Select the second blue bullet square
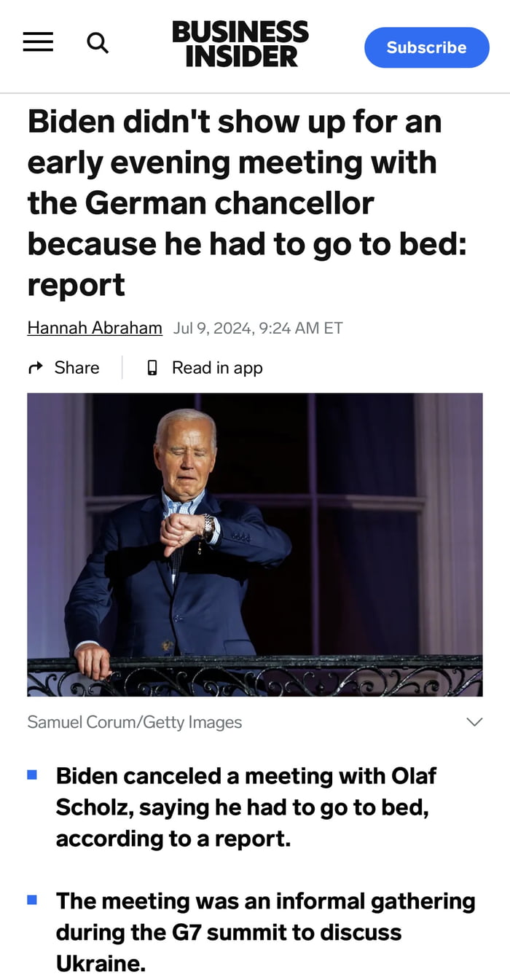 [x=32, y=899]
